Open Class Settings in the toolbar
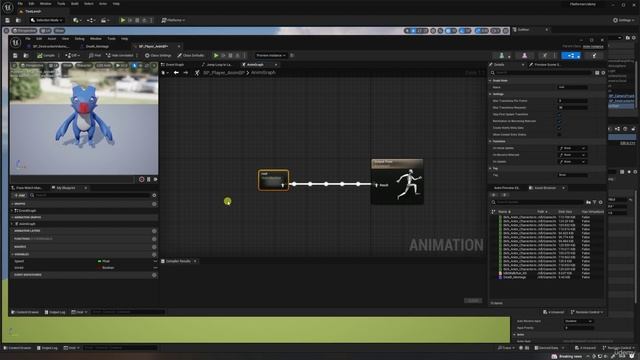The image size is (640, 360). tap(158, 56)
